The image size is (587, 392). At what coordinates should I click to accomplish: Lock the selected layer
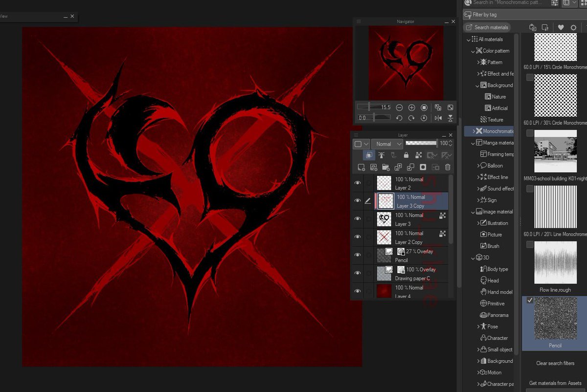pos(406,155)
